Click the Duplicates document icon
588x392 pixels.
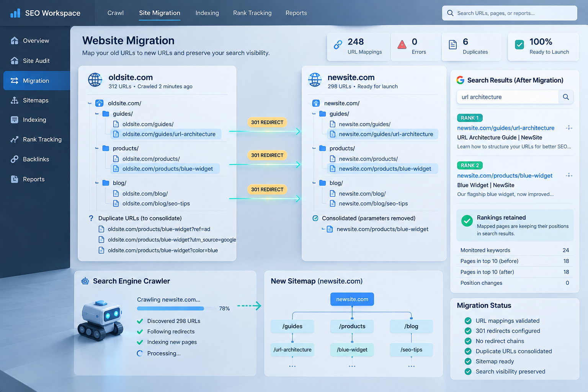[453, 45]
